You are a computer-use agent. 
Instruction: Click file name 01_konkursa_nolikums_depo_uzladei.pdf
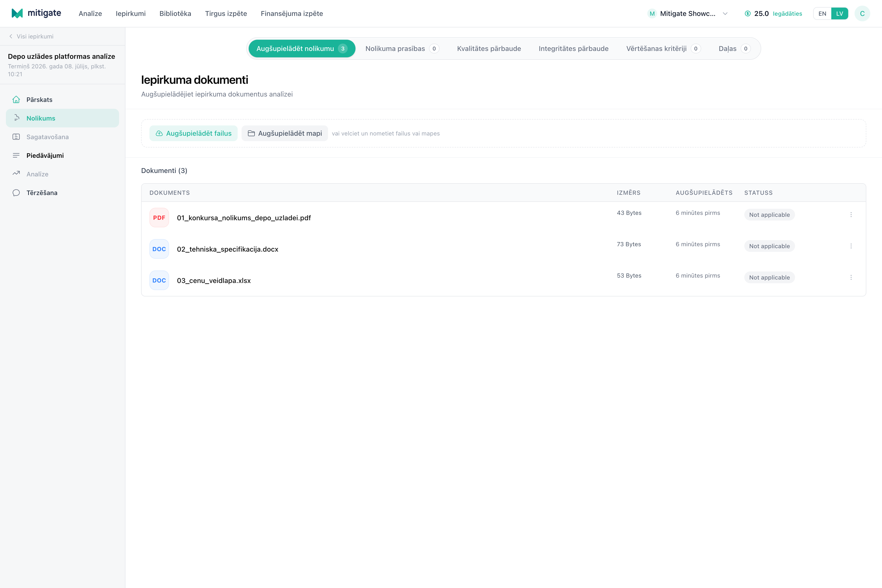click(244, 218)
